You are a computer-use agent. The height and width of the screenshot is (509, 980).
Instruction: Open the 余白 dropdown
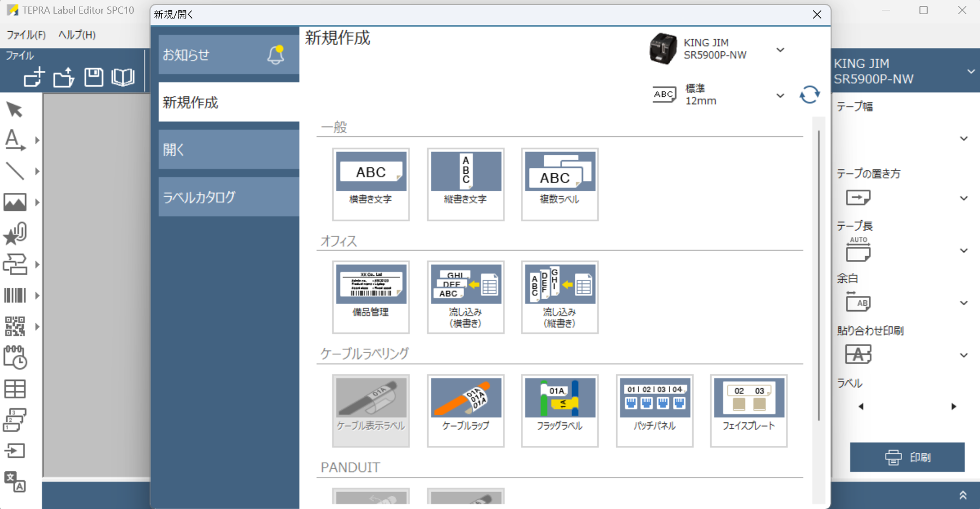pos(964,303)
